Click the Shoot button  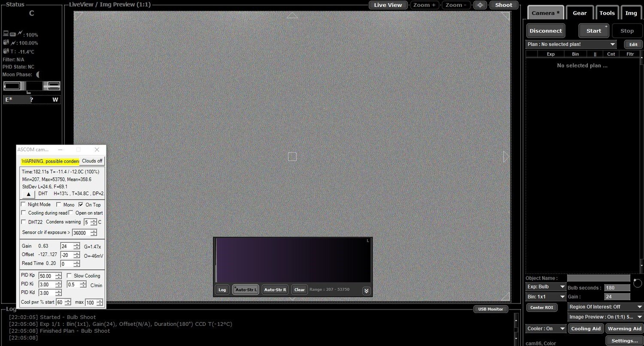[504, 5]
